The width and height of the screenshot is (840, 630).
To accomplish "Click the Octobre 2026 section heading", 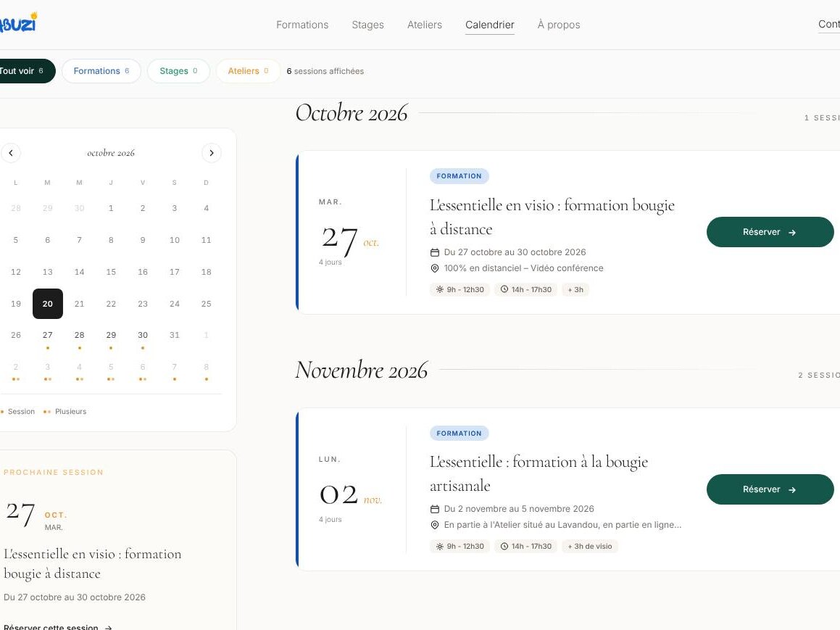I will pyautogui.click(x=352, y=113).
